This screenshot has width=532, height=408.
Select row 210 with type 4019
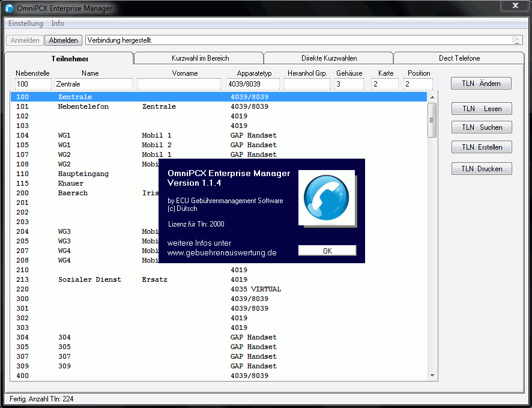(x=219, y=270)
